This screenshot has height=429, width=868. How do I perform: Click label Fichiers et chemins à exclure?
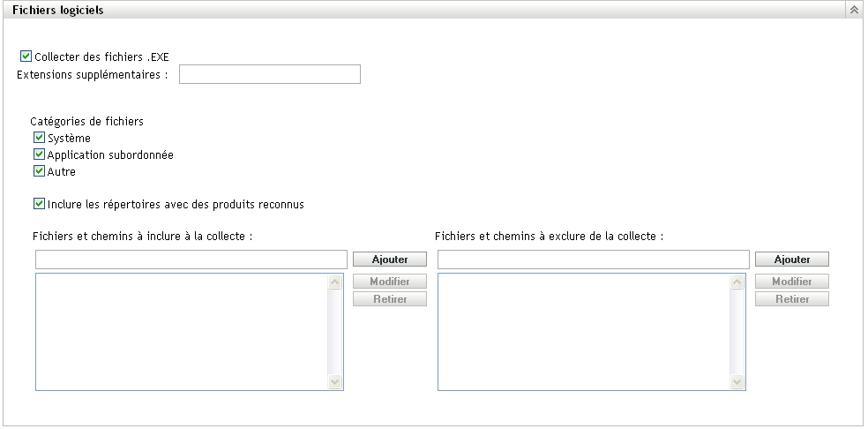(550, 236)
